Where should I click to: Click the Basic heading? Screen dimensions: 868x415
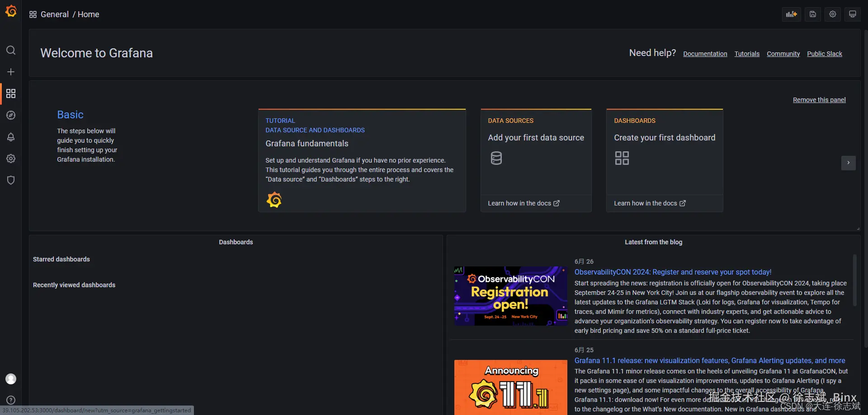pyautogui.click(x=70, y=115)
